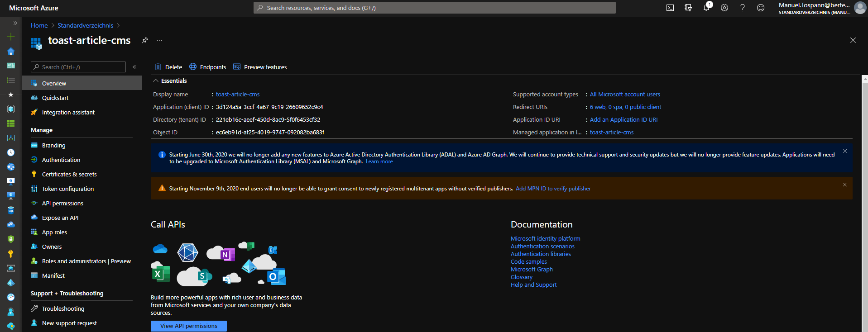Focus the top global search bar
This screenshot has height=332, width=868.
435,8
